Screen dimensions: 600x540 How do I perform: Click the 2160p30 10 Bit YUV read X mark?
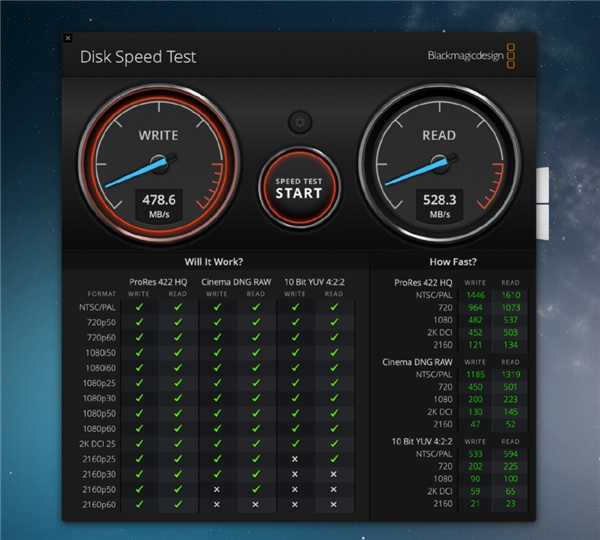click(334, 474)
